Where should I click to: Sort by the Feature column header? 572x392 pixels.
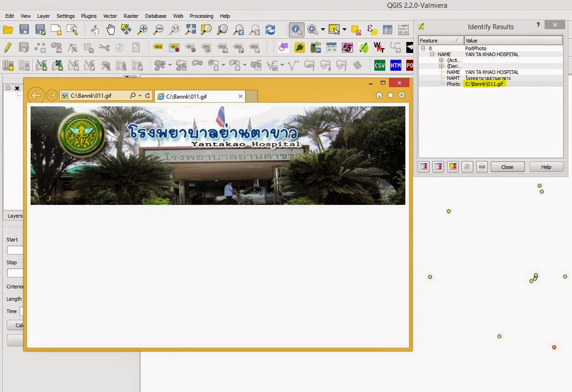[x=441, y=41]
